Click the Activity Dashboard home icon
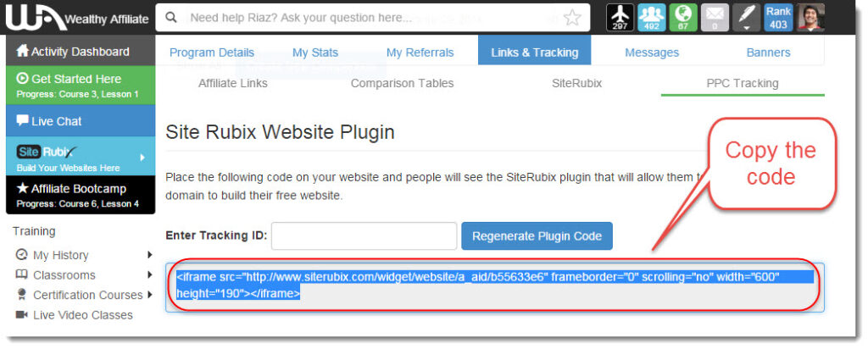 (x=23, y=51)
